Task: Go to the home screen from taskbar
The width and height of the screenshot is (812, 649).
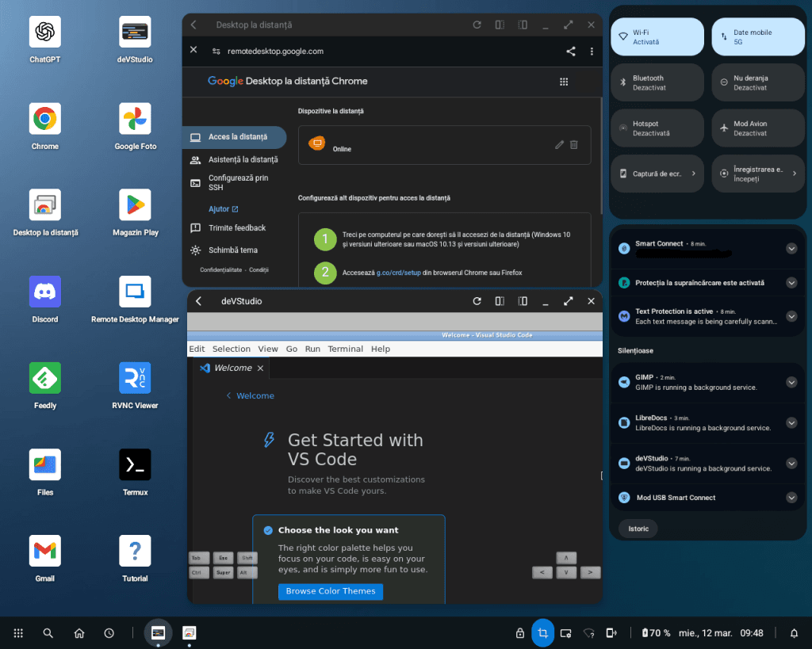Action: click(79, 633)
